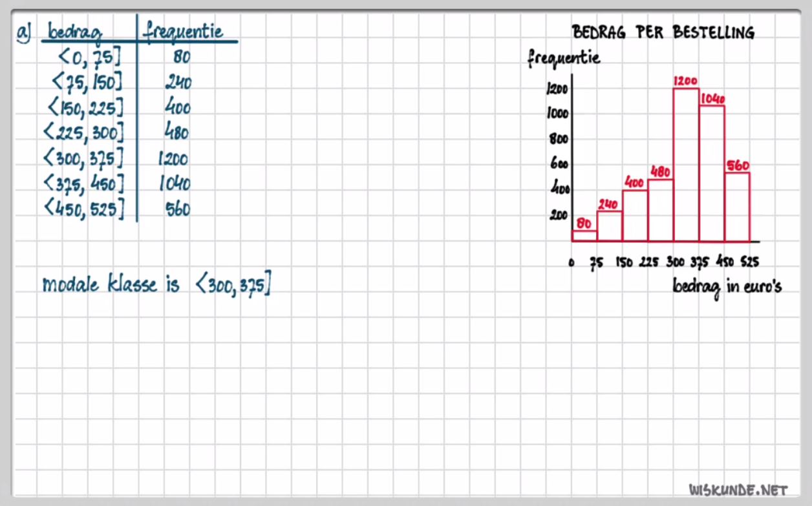Select blue 1200 in the frequency table
The width and height of the screenshot is (812, 506).
(x=173, y=159)
